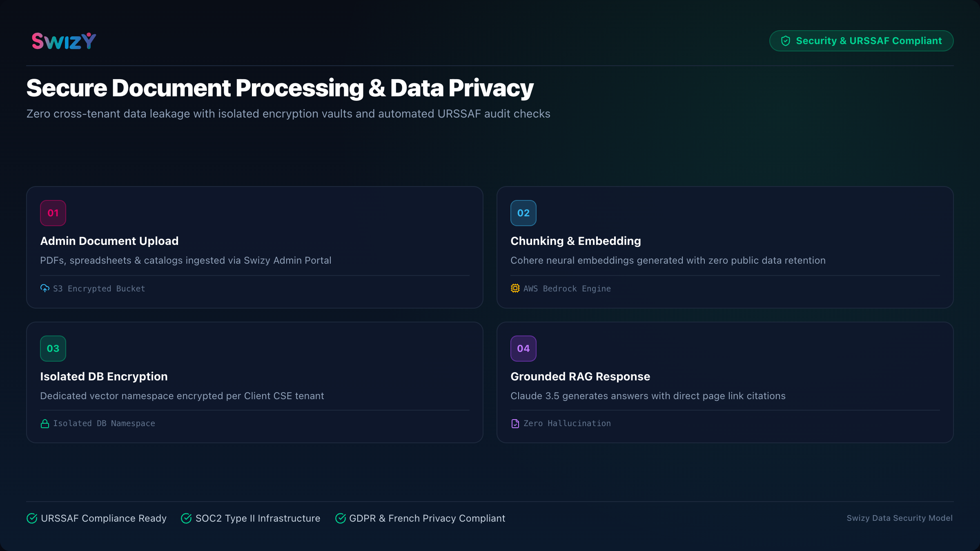Click the Swizy Data Security Model footer text
Screen dimensions: 980x551
(900, 518)
